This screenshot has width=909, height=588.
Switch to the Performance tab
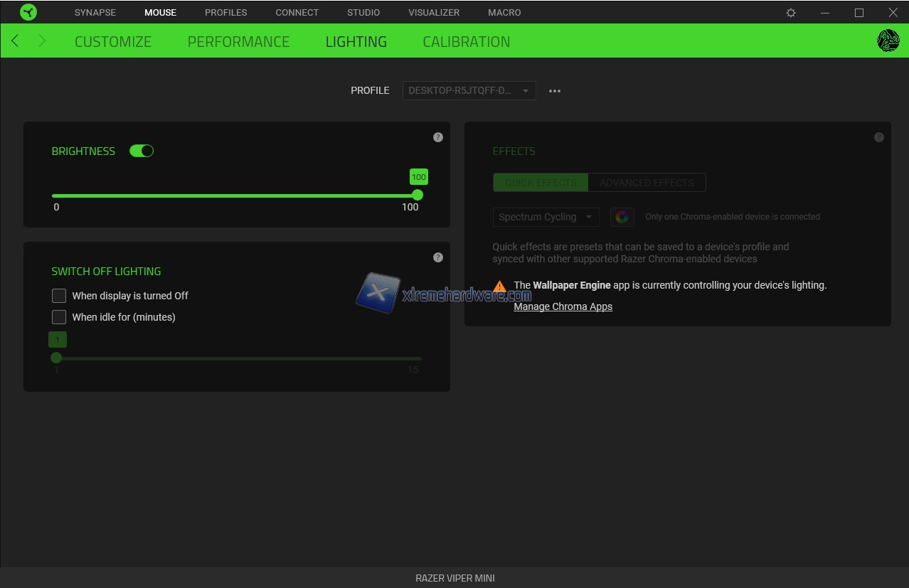(x=238, y=41)
